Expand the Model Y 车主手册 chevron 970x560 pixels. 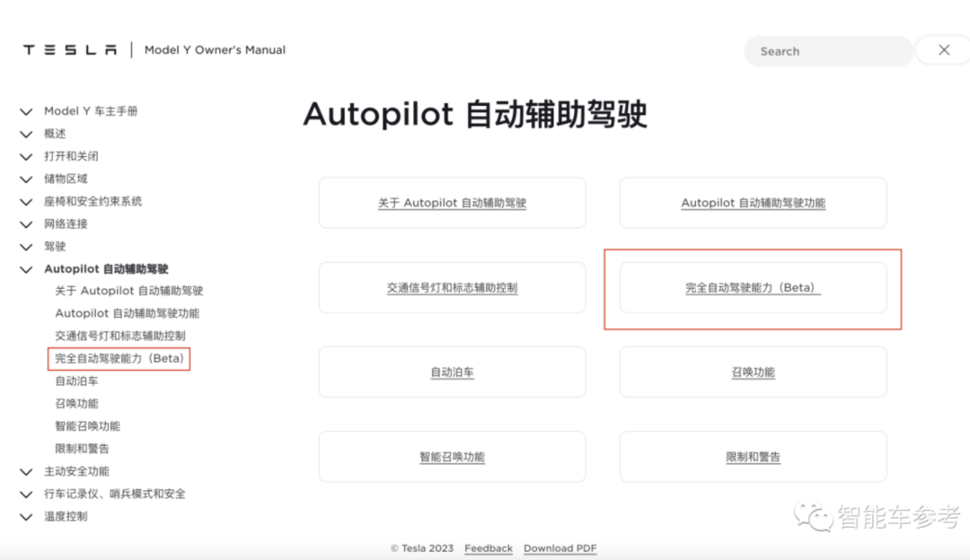pyautogui.click(x=26, y=112)
